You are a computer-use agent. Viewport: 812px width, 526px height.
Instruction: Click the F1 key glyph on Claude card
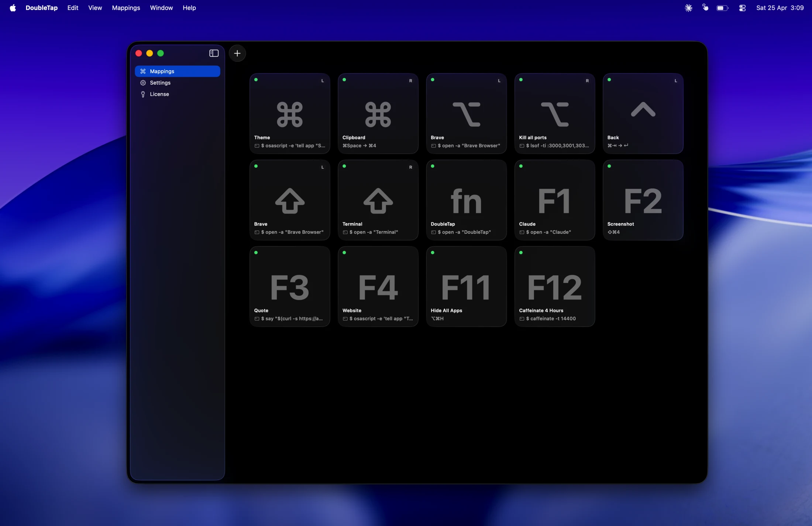pyautogui.click(x=554, y=201)
